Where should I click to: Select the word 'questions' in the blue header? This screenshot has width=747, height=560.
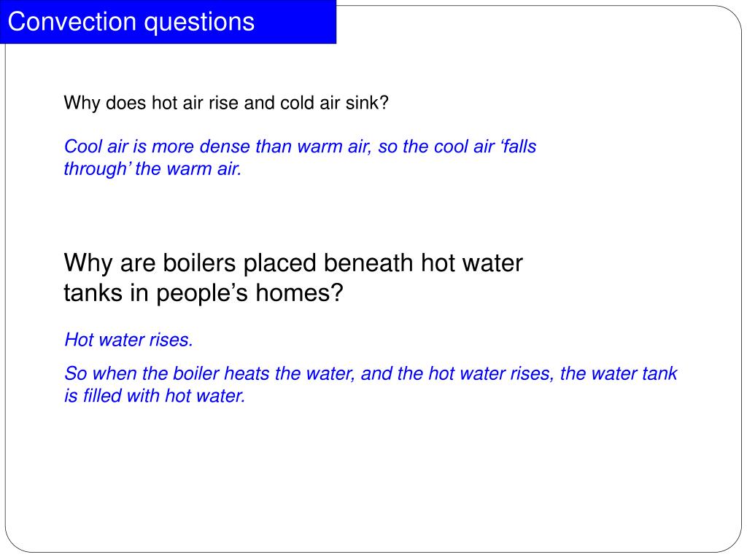coord(200,23)
